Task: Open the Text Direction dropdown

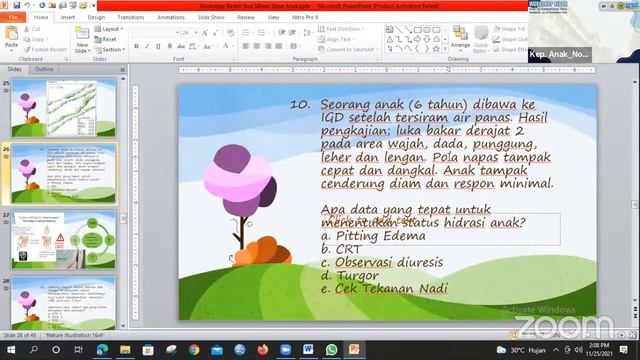Action: 341,29
